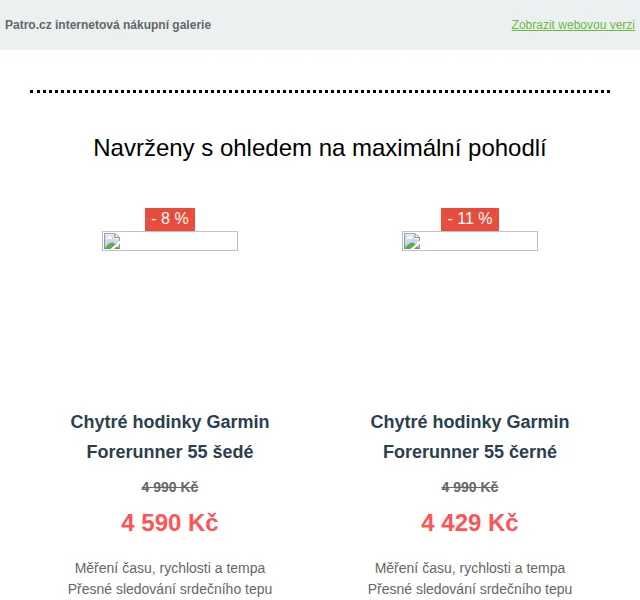Click crossed-out 4 990 Kč above 4 429 Kč

click(470, 487)
